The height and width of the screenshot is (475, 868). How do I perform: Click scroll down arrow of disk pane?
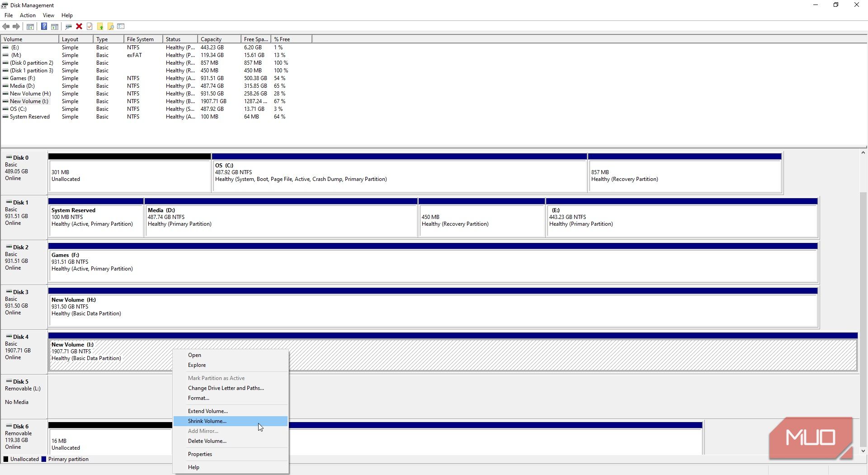tap(863, 451)
